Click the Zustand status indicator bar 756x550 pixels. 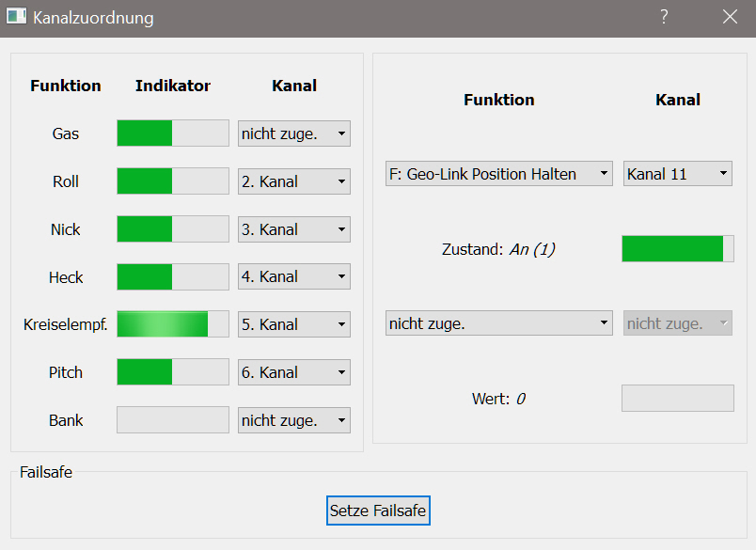(677, 249)
